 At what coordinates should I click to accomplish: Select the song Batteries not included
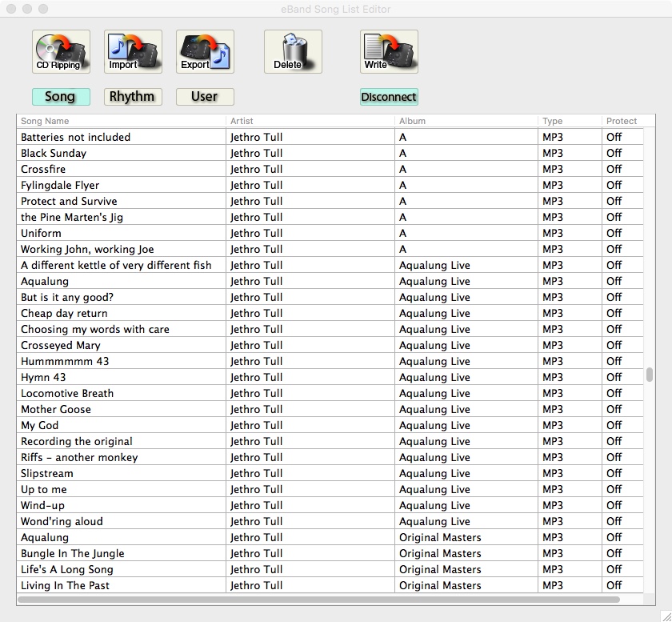coord(330,137)
